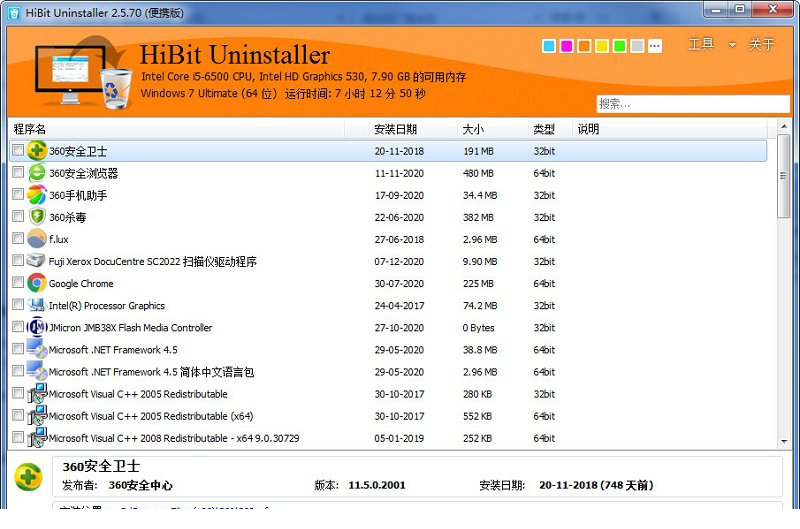Click the 20-11-2018 (748 天前) install date text
This screenshot has height=529, width=800.
tap(596, 485)
